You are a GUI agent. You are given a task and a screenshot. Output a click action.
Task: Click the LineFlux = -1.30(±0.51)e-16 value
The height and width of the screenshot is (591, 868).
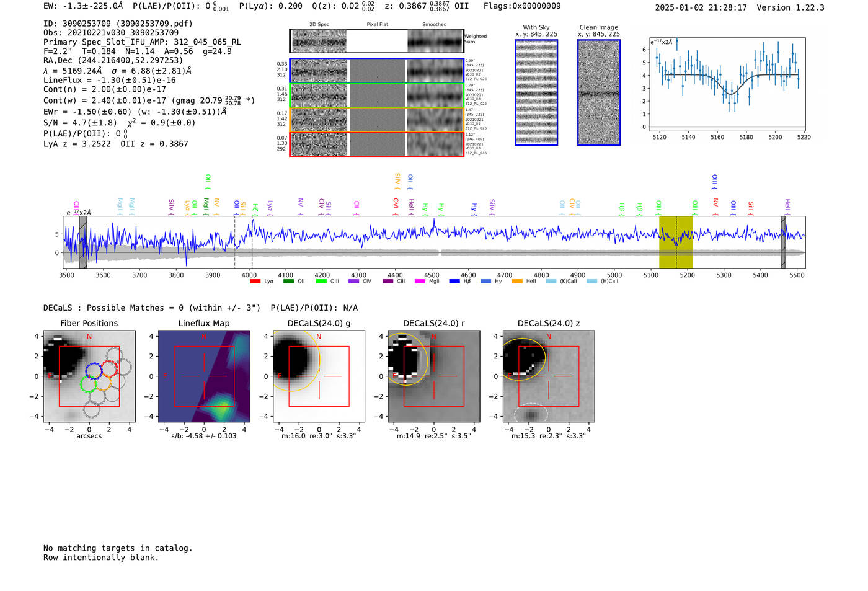(x=110, y=80)
